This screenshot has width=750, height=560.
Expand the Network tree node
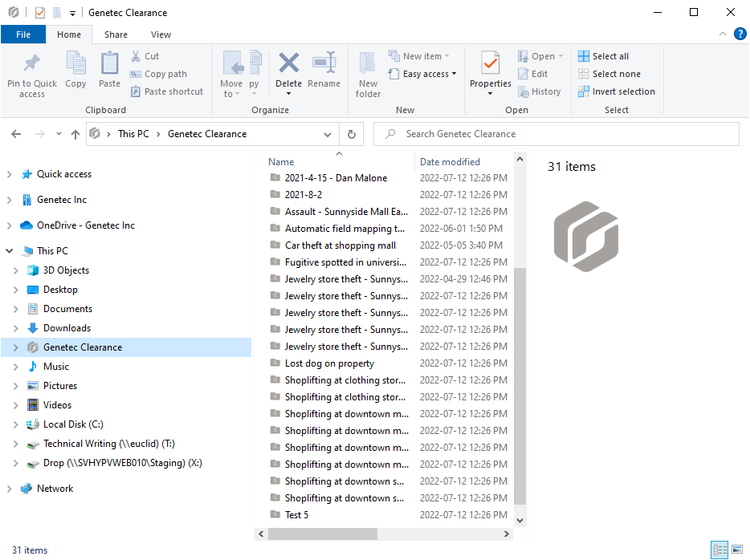tap(9, 489)
